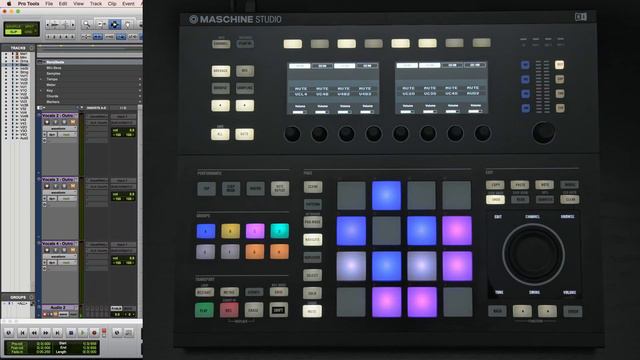
Task: Open the Clip menu
Action: (x=113, y=3)
